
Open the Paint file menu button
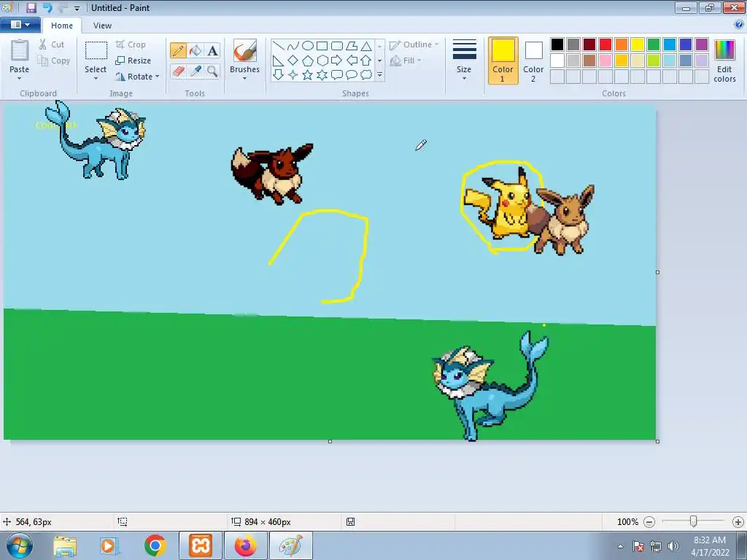pos(20,25)
